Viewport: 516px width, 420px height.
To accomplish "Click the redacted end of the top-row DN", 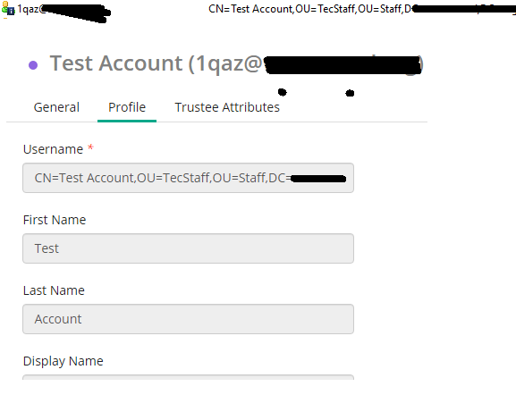I will (x=463, y=9).
